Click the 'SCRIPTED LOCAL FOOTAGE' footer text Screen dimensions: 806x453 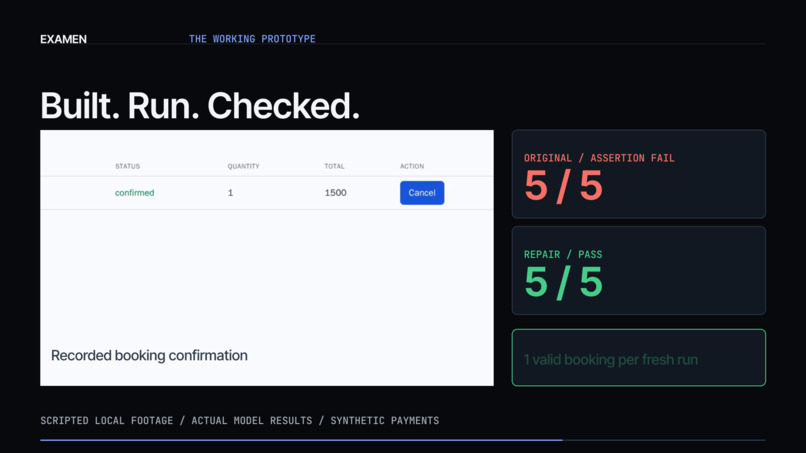click(x=106, y=421)
